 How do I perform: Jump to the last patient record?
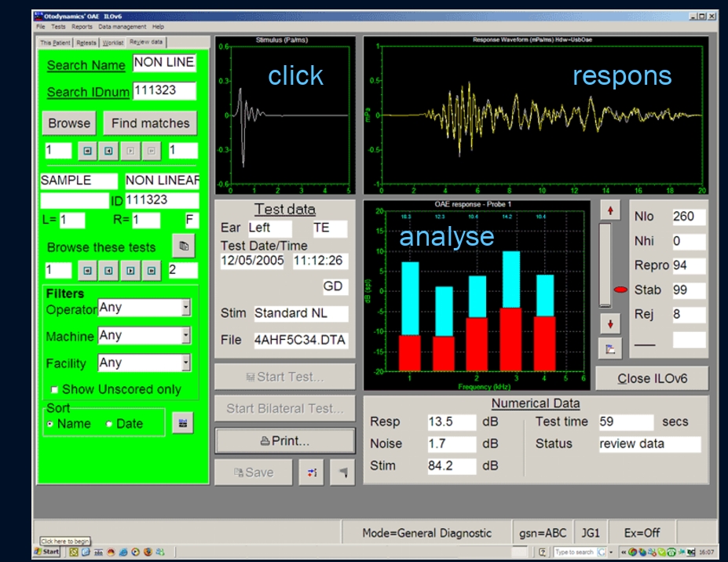pos(152,151)
